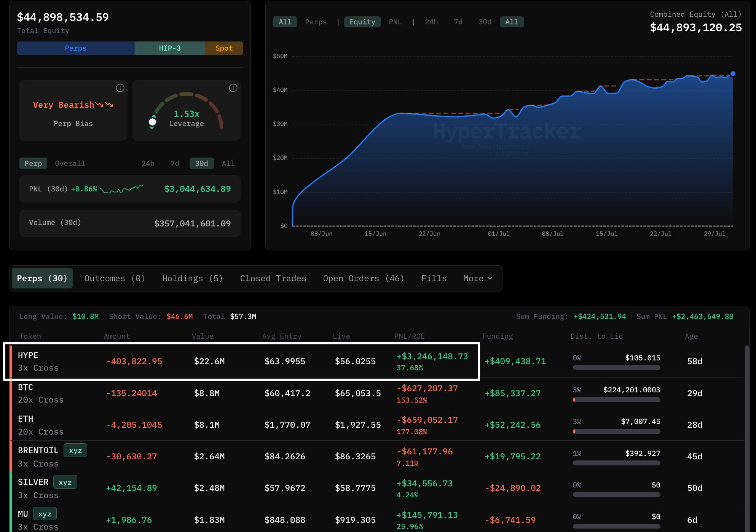Click the PNL 30d sparkline chart
This screenshot has height=532, width=756.
pyautogui.click(x=121, y=189)
